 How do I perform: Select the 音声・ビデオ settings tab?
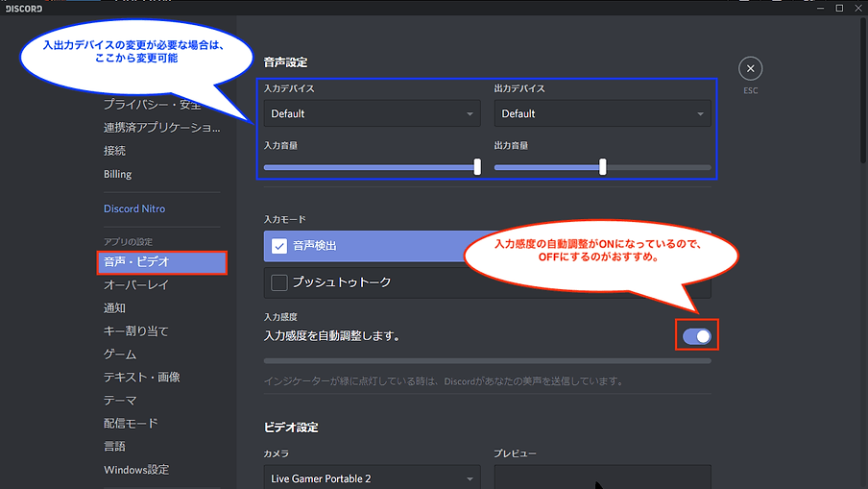pyautogui.click(x=161, y=262)
